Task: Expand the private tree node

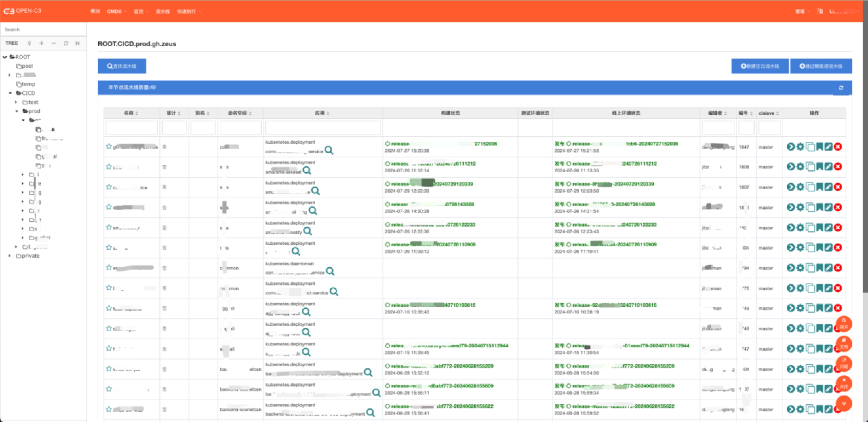Action: (9, 256)
